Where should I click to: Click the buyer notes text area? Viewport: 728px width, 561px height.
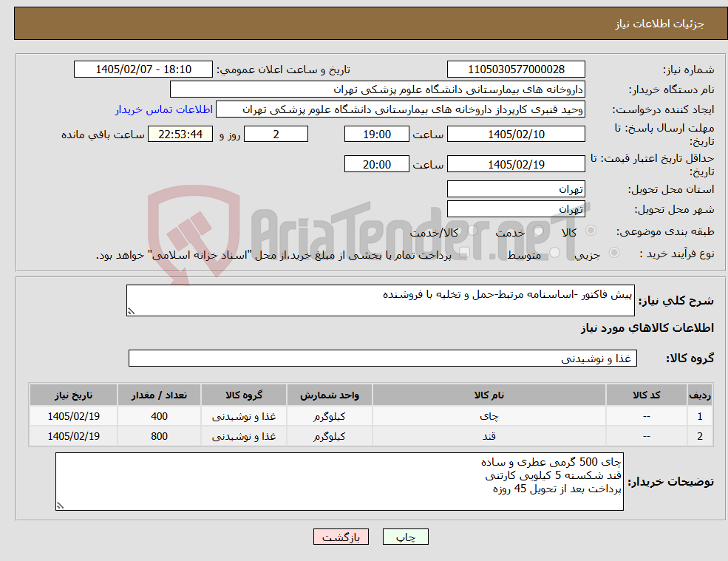[x=339, y=482]
